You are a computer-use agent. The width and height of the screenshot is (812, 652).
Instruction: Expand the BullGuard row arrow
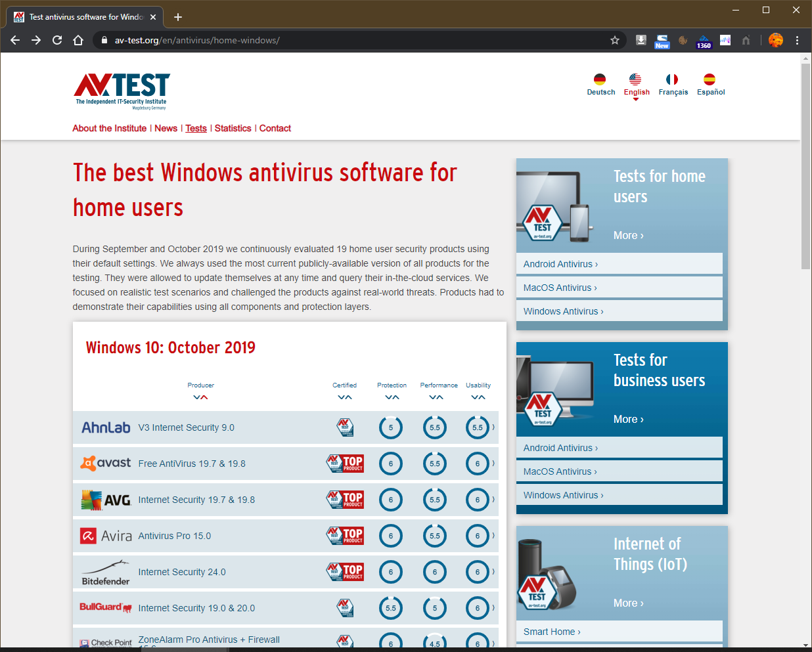(493, 607)
